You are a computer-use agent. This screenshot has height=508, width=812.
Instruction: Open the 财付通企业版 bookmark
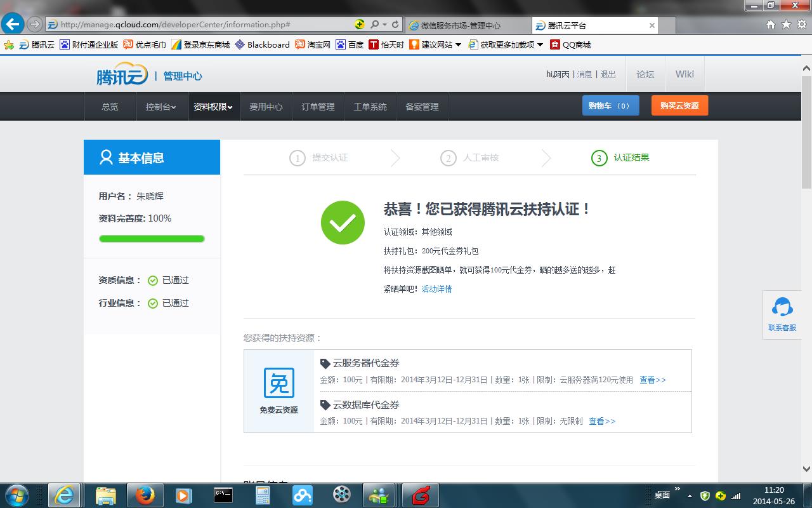click(x=89, y=44)
